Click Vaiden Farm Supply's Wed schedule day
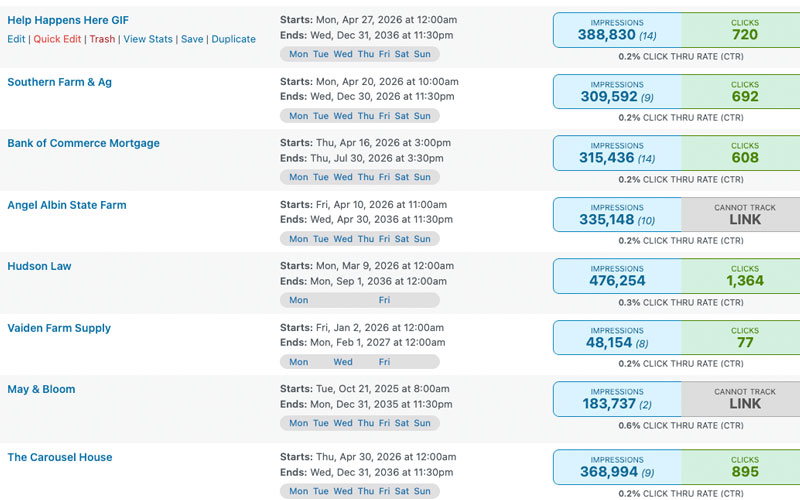Image resolution: width=800 pixels, height=500 pixels. tap(343, 362)
